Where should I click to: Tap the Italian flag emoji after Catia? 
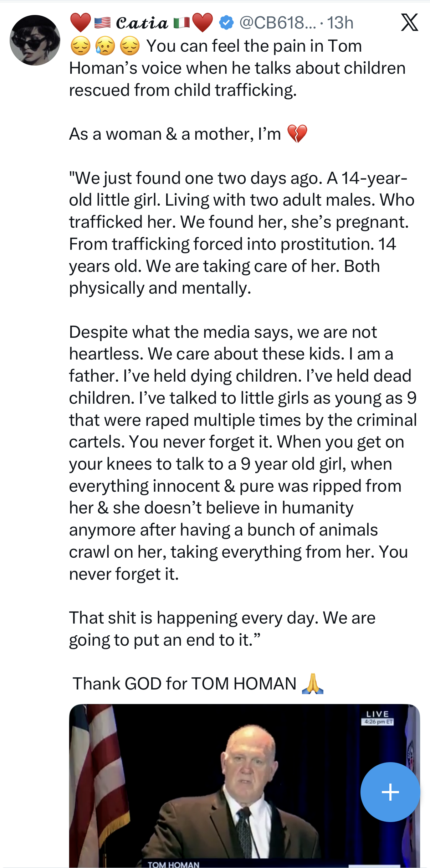(x=181, y=22)
